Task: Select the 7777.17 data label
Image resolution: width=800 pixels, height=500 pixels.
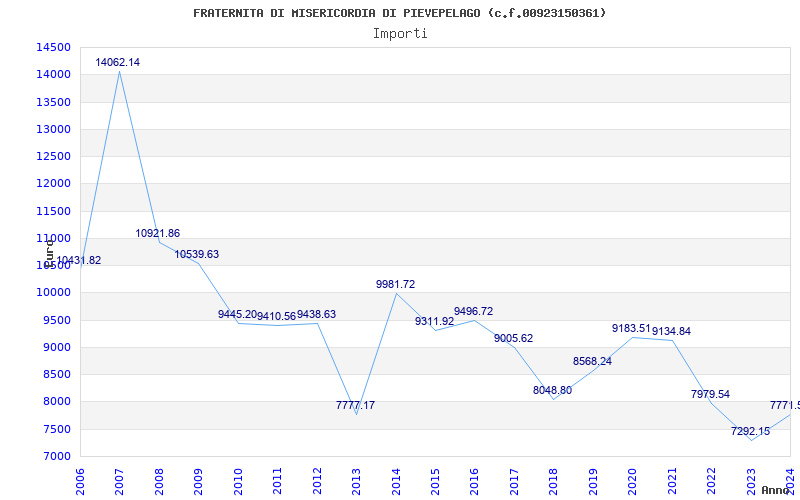Action: (x=356, y=405)
